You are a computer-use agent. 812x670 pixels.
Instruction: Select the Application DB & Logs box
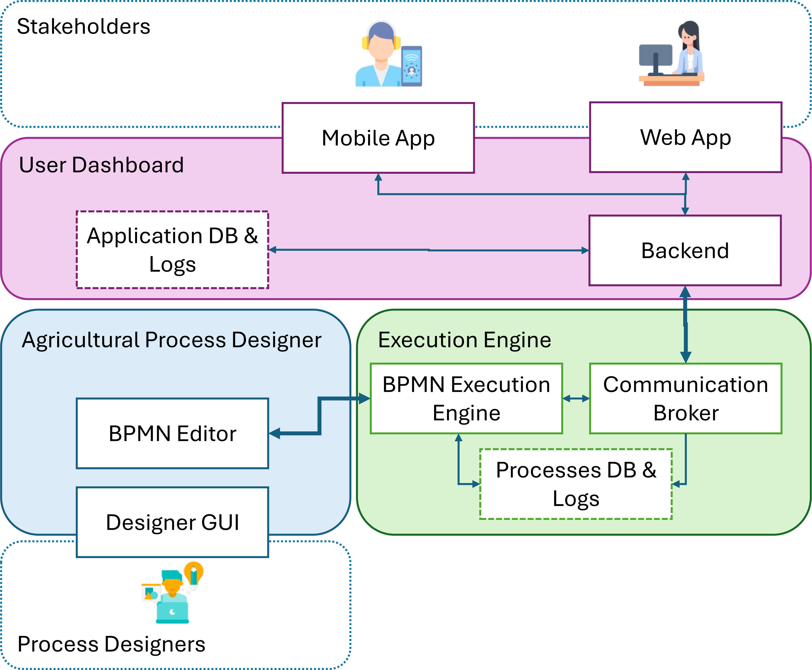pyautogui.click(x=172, y=250)
